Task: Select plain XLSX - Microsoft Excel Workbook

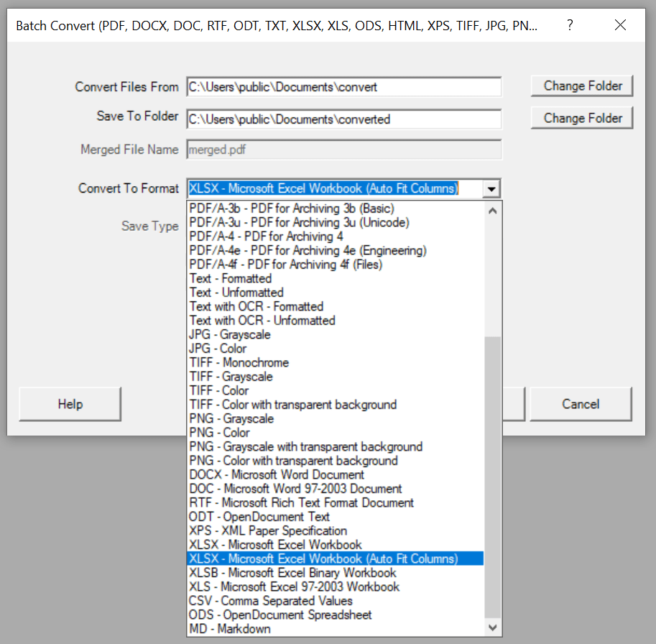Action: tap(335, 545)
